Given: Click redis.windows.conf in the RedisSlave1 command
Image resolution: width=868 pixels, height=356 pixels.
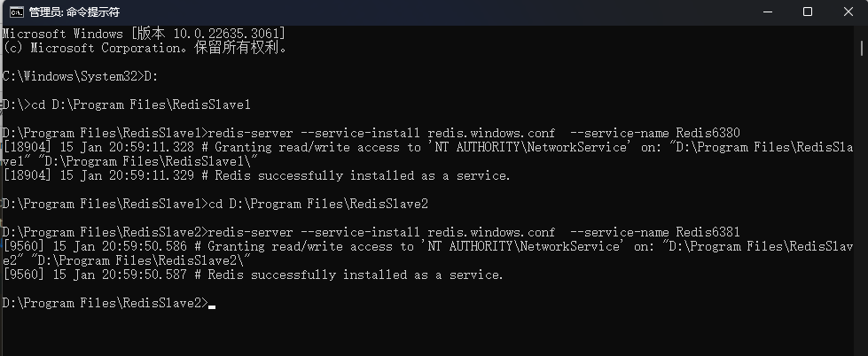Looking at the screenshot, I should 491,133.
